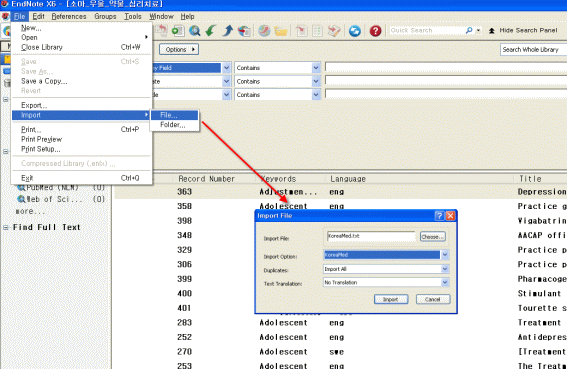Sort by Record Number column header
The width and height of the screenshot is (567, 373).
tap(206, 179)
